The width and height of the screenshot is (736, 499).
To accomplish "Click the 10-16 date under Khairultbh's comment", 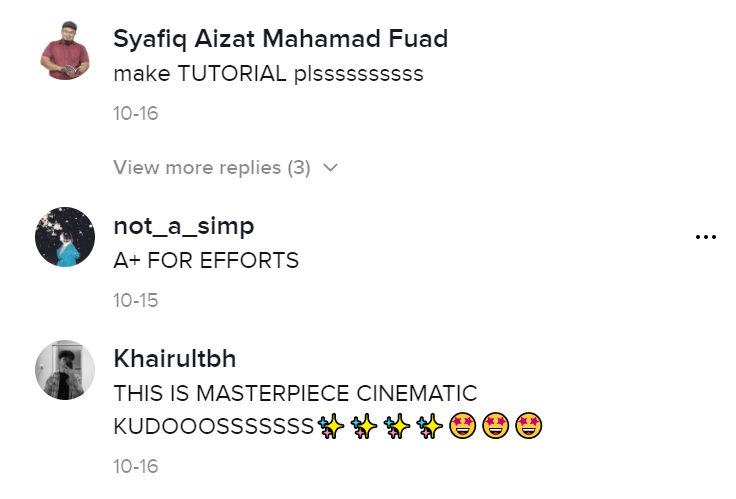I will (x=136, y=467).
